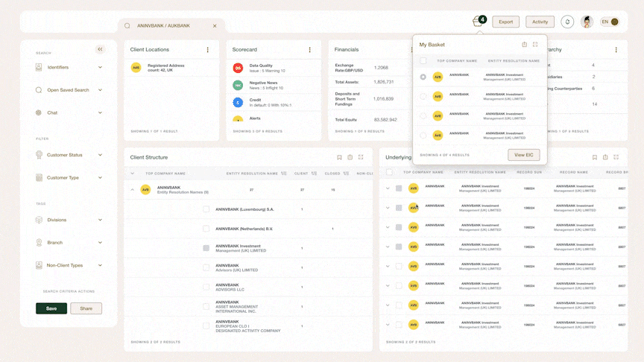Click the Activity button
This screenshot has height=362, width=644.
click(x=540, y=22)
